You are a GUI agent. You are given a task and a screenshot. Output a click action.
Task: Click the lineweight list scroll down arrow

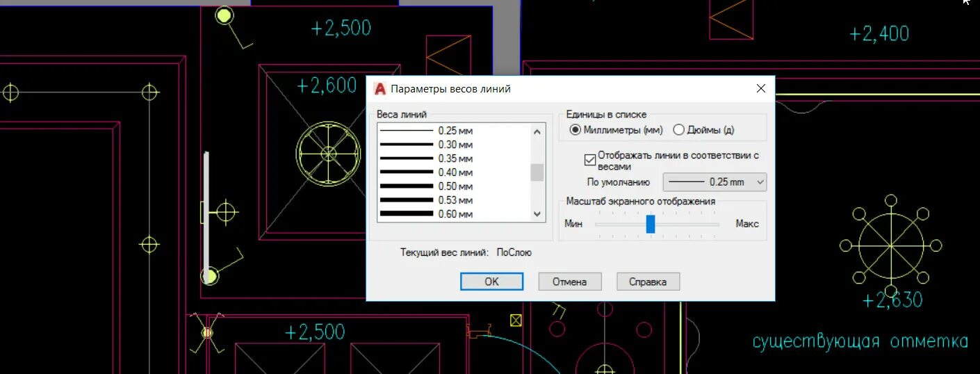point(537,214)
